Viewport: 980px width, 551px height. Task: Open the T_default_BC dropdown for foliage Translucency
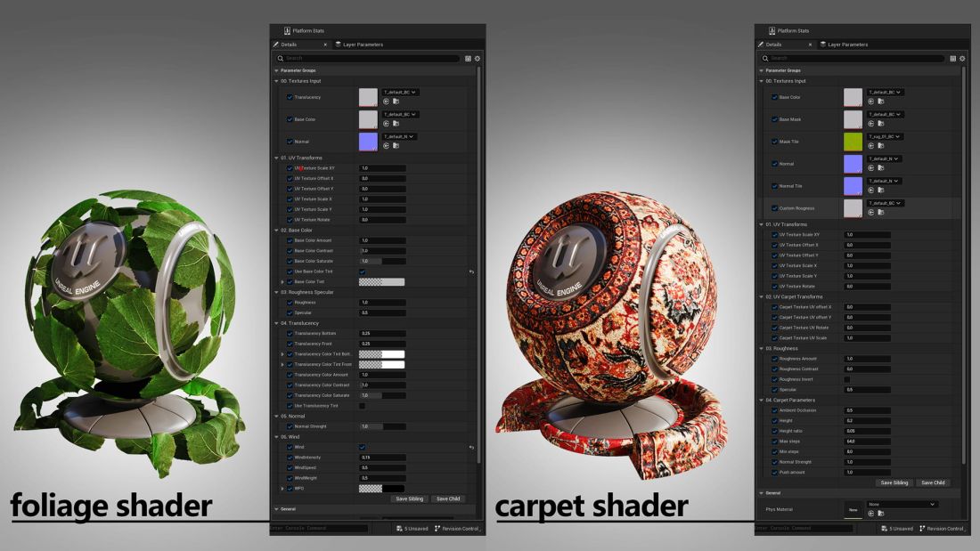(400, 92)
